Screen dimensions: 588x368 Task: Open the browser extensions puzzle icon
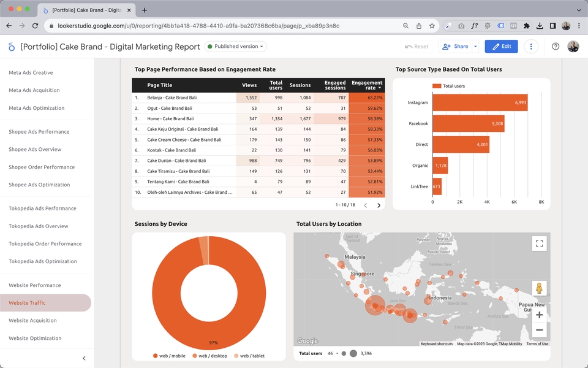click(527, 26)
